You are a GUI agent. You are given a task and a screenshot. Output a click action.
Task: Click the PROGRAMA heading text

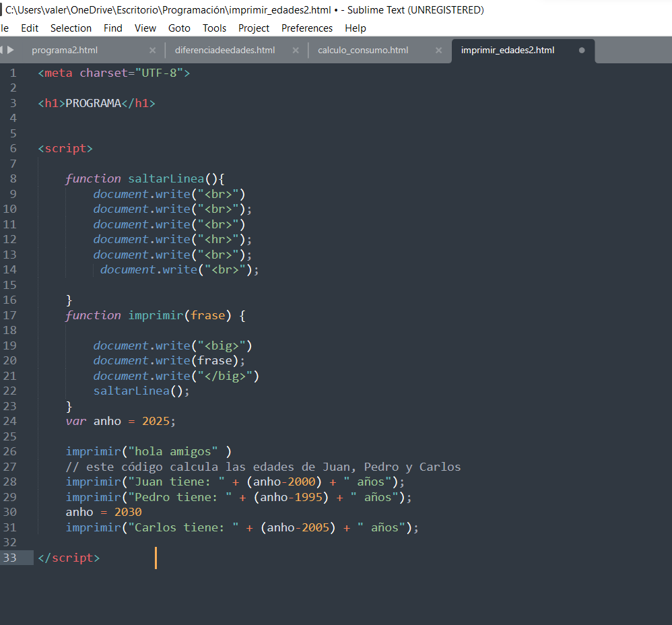[x=94, y=103]
